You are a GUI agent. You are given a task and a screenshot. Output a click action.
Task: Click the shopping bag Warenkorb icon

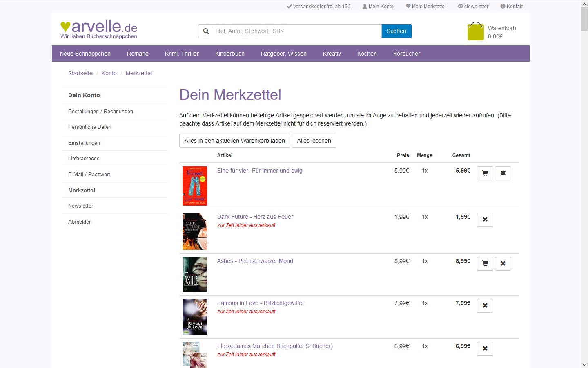475,31
